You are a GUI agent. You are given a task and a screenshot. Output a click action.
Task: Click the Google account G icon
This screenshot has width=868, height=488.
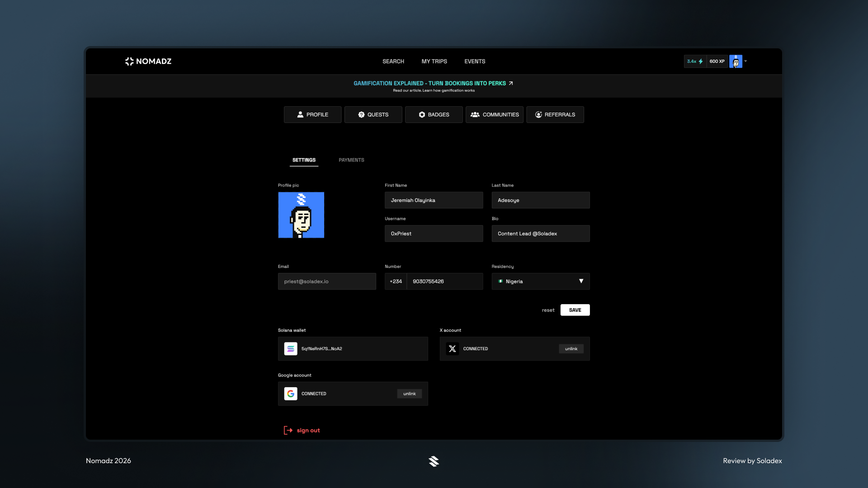(291, 394)
